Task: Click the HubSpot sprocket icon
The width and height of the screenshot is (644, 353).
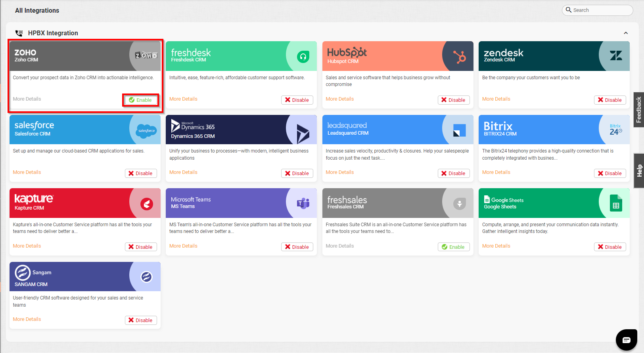Action: (460, 57)
